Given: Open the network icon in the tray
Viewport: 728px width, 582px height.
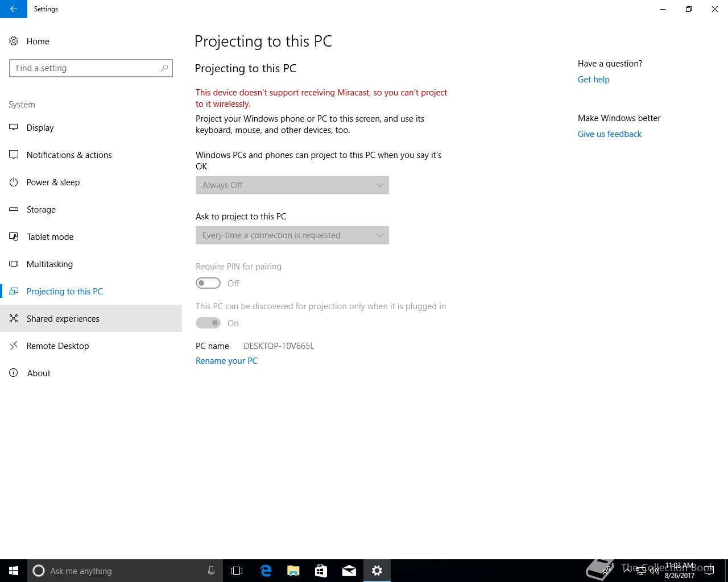Looking at the screenshot, I should point(641,571).
